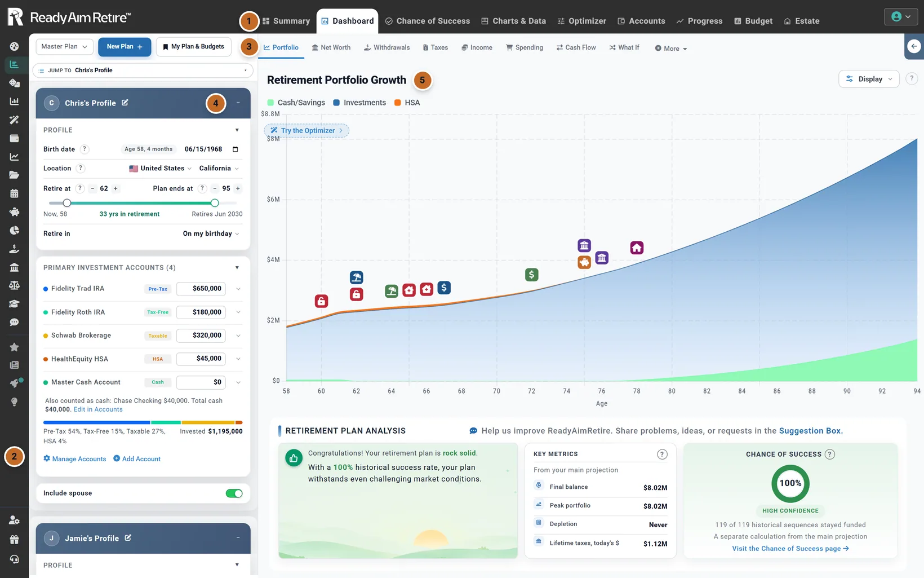Open the Master Plan dropdown

(x=64, y=47)
